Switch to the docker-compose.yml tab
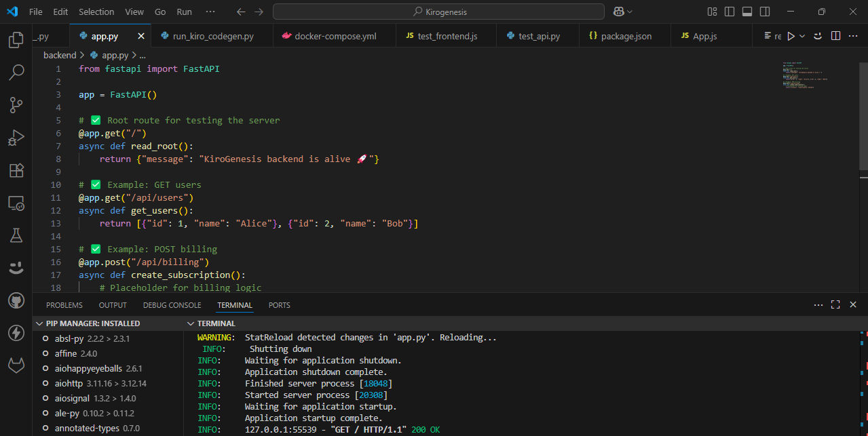The image size is (868, 436). 335,36
